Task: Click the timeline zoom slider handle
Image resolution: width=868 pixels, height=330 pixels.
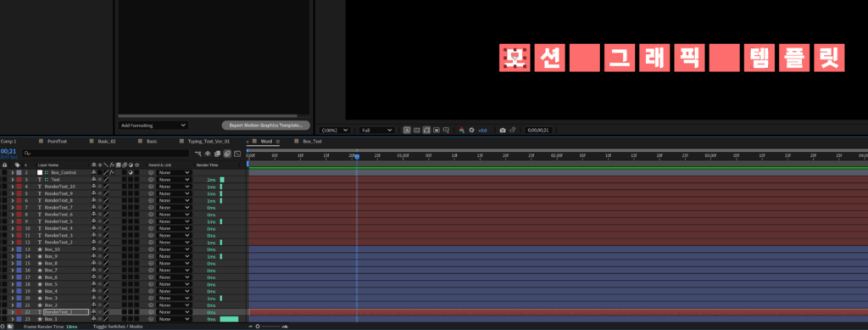Action: (x=258, y=327)
